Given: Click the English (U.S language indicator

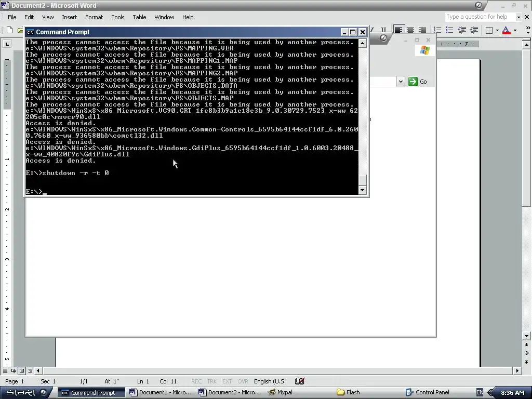Looking at the screenshot, I should tap(269, 381).
